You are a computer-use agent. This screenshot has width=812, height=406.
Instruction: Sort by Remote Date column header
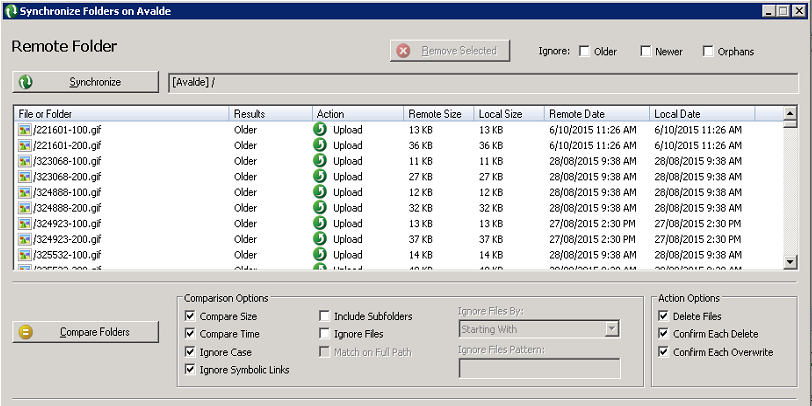coord(597,114)
